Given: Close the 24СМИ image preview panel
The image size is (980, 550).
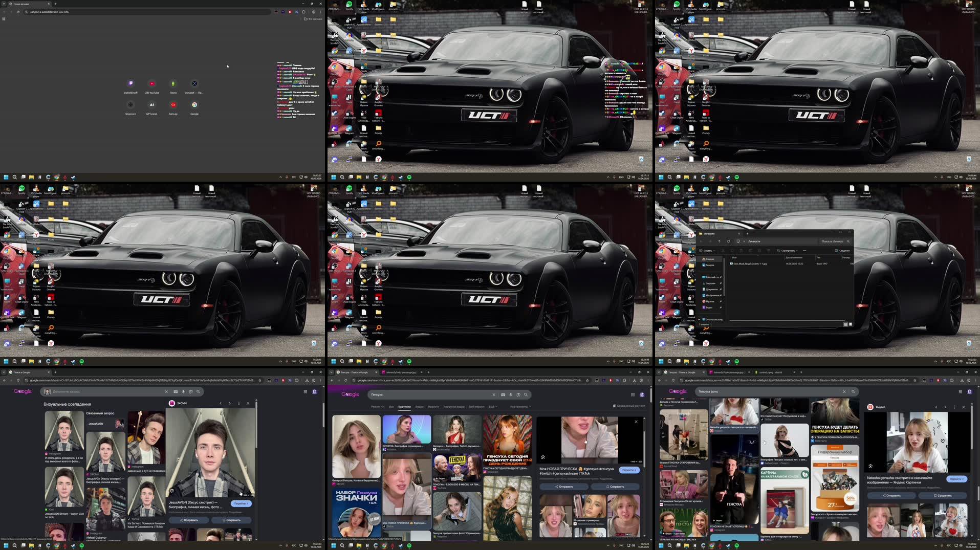Looking at the screenshot, I should click(248, 403).
